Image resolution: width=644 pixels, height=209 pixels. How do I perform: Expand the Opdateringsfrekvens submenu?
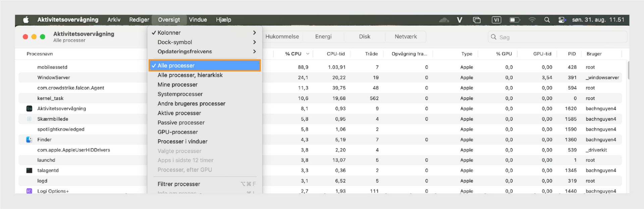(204, 51)
